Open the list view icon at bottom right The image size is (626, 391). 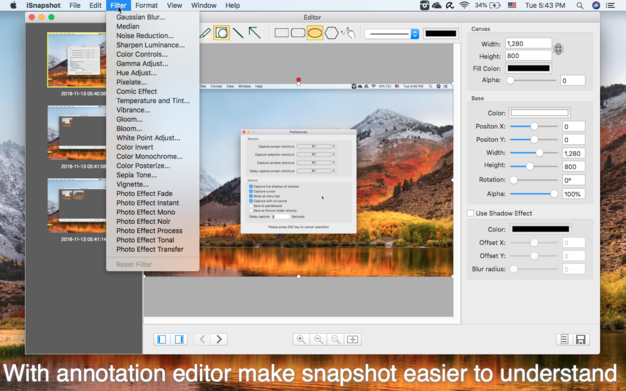(564, 339)
